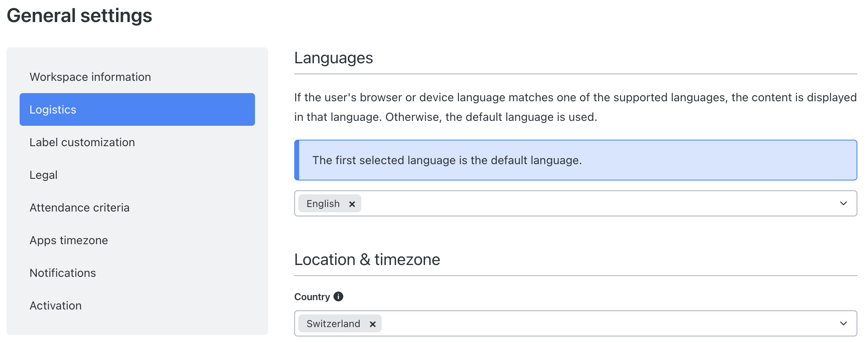Image resolution: width=868 pixels, height=343 pixels.
Task: Remove the English language tag
Action: 352,204
